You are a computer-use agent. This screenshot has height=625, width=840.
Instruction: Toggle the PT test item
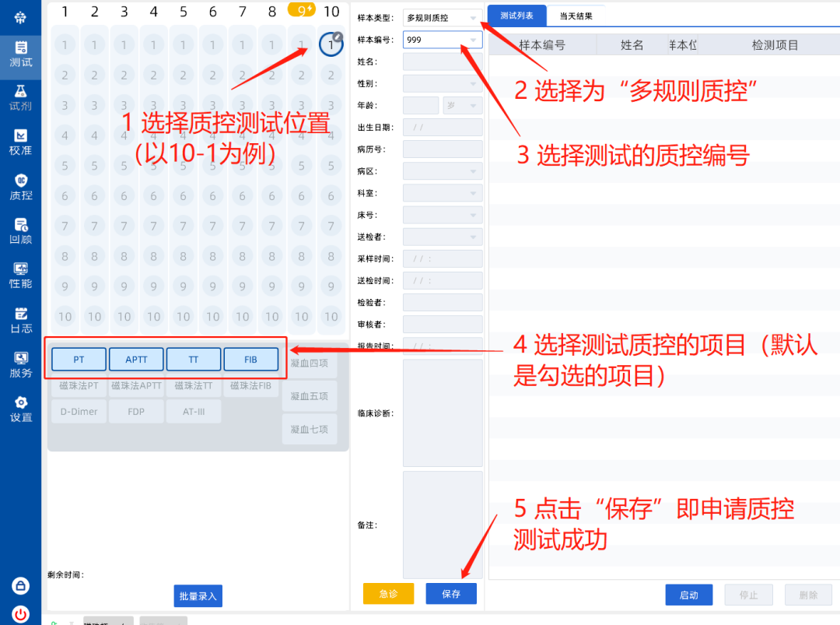pyautogui.click(x=79, y=360)
